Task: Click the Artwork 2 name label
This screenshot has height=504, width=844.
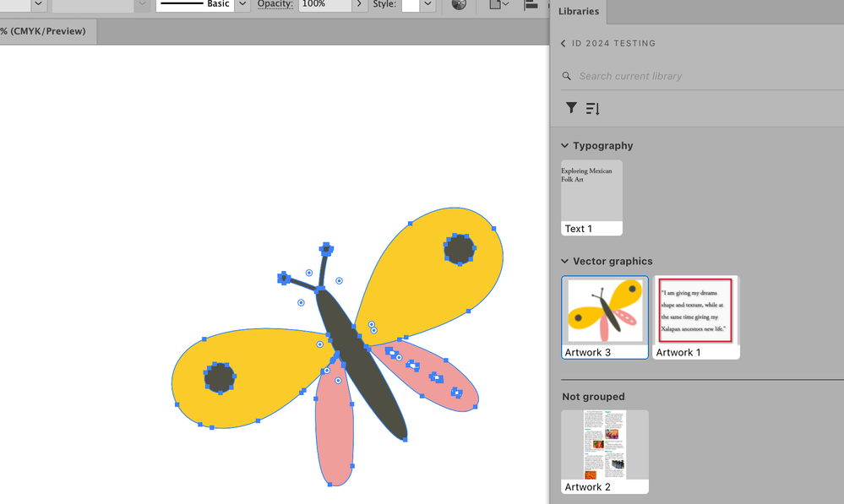Action: (x=587, y=487)
